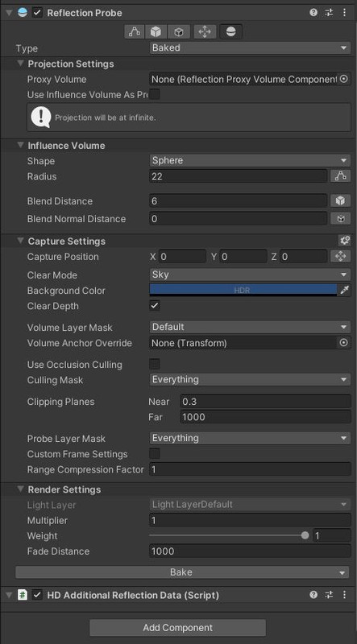The width and height of the screenshot is (357, 644).
Task: Collapse the Influence Volume section
Action: click(x=20, y=146)
